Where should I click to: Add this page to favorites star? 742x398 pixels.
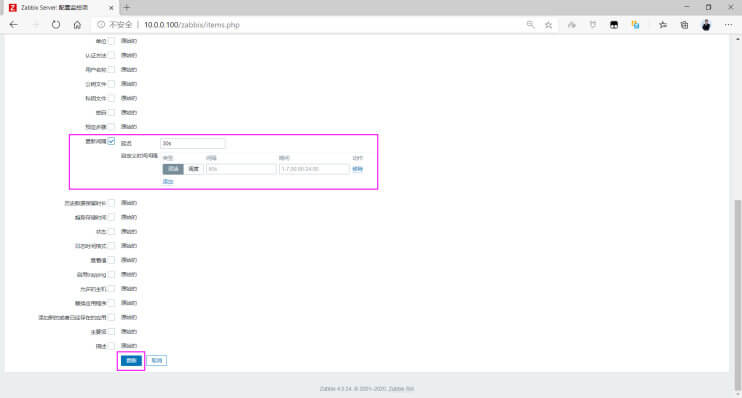click(548, 25)
